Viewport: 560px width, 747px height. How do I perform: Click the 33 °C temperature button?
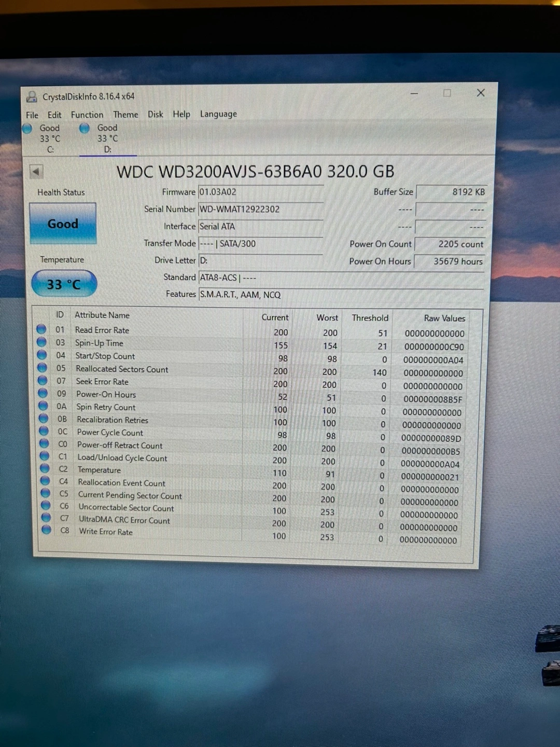click(x=64, y=284)
